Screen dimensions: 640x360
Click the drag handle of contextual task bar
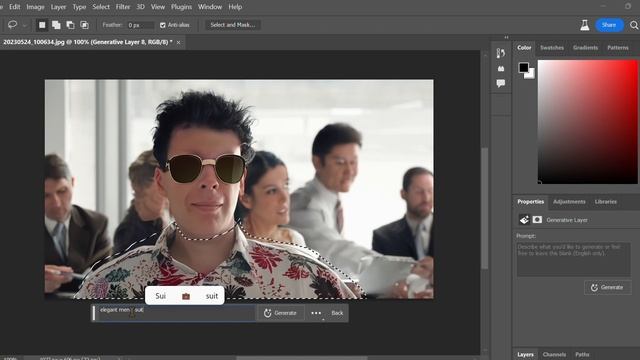(x=94, y=313)
